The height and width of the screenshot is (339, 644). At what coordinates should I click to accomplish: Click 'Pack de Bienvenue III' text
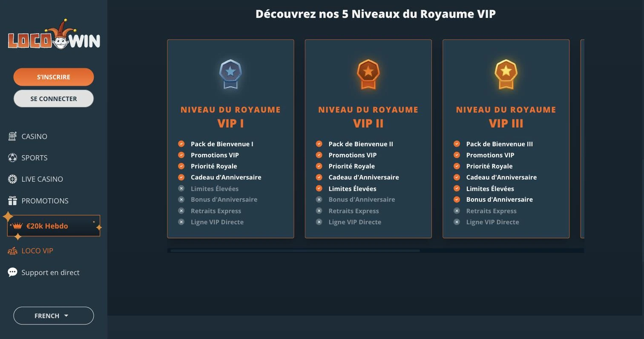click(500, 144)
